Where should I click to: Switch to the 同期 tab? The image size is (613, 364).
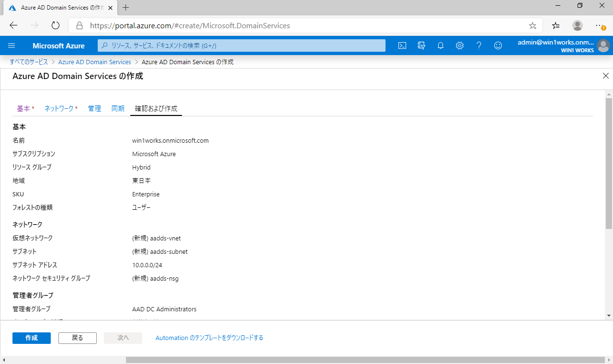point(118,109)
